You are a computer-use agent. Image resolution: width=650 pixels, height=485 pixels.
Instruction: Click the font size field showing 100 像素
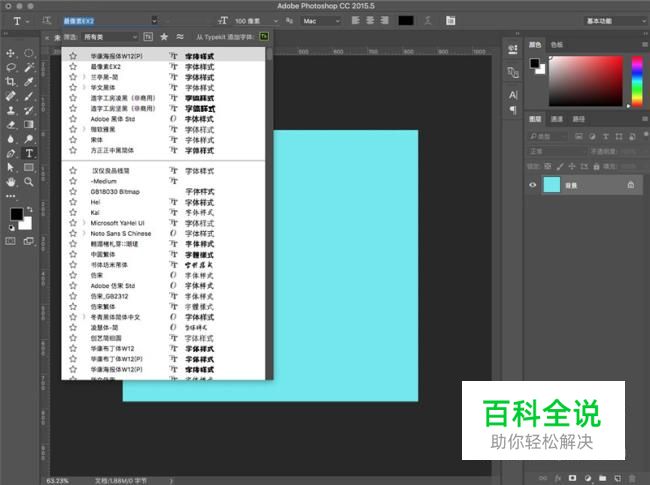tap(251, 20)
